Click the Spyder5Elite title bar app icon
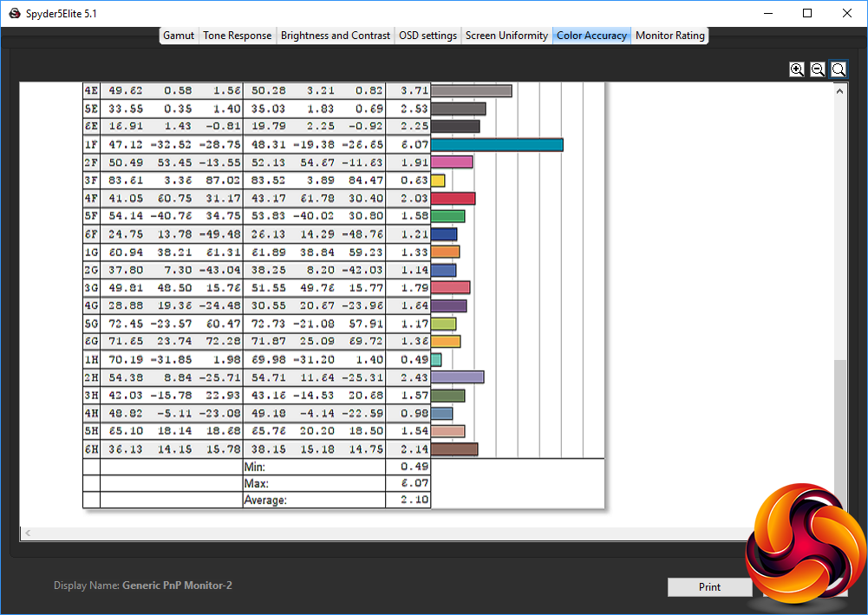Viewport: 868px width, 615px height. (x=13, y=13)
